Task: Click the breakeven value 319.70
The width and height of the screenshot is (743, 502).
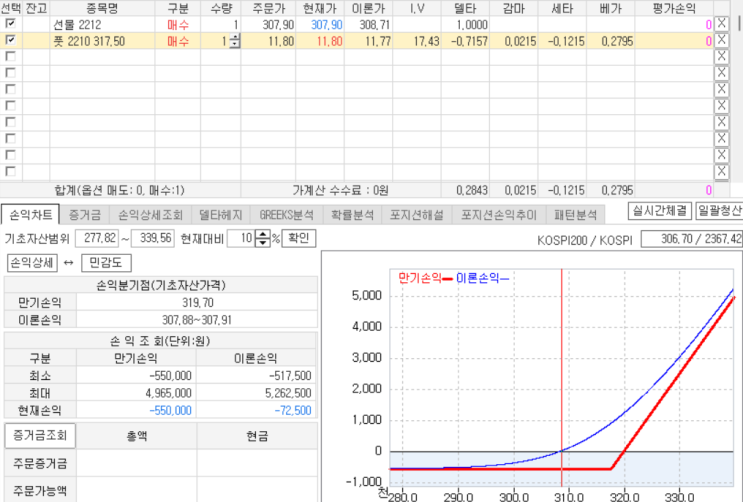Action: click(197, 302)
